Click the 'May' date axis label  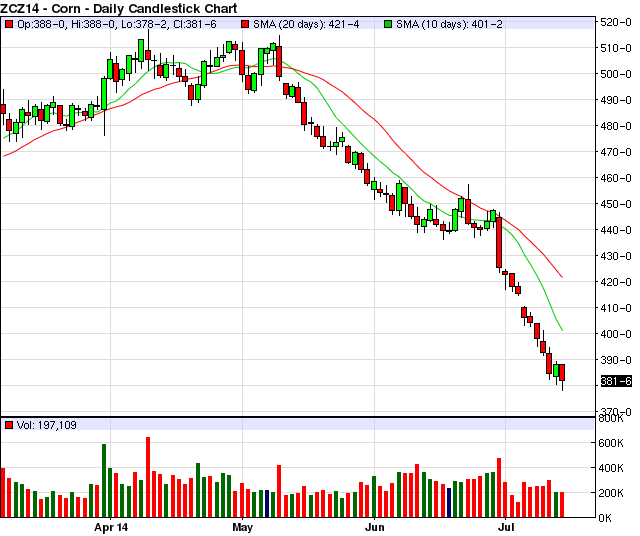242,527
